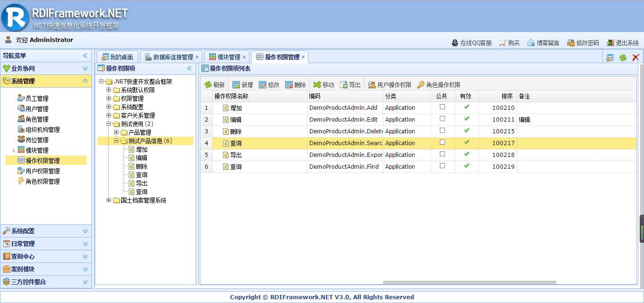Click the 导出 export toolbar button
Screen dimensions: 644x303
350,85
